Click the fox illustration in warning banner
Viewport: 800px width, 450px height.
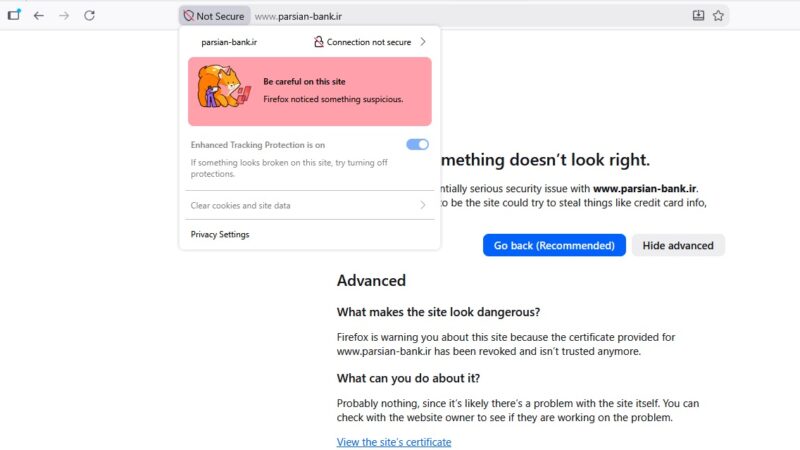[223, 86]
